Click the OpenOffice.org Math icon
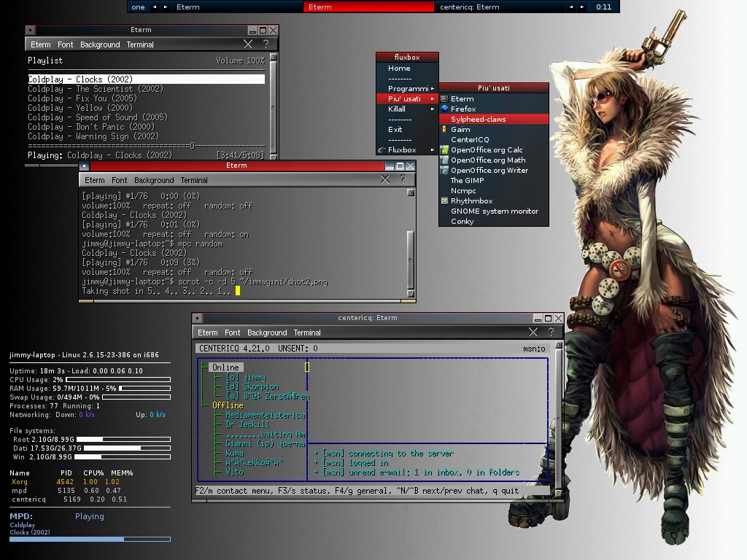 pos(444,160)
